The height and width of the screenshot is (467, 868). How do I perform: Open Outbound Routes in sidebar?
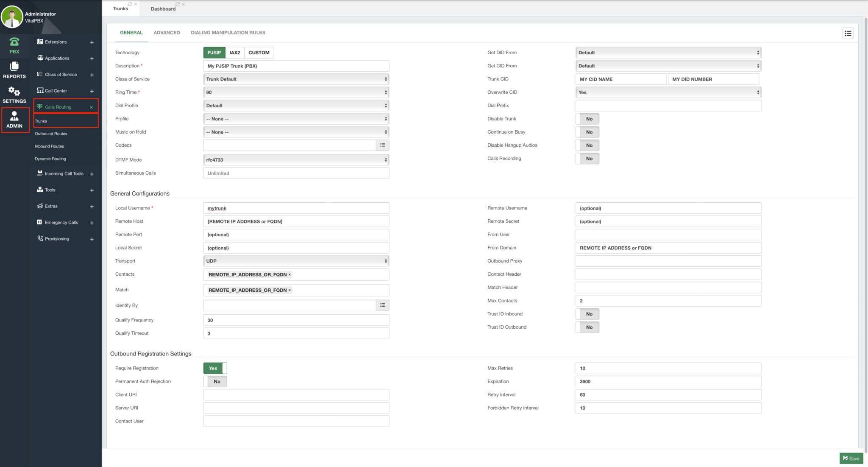tap(51, 134)
